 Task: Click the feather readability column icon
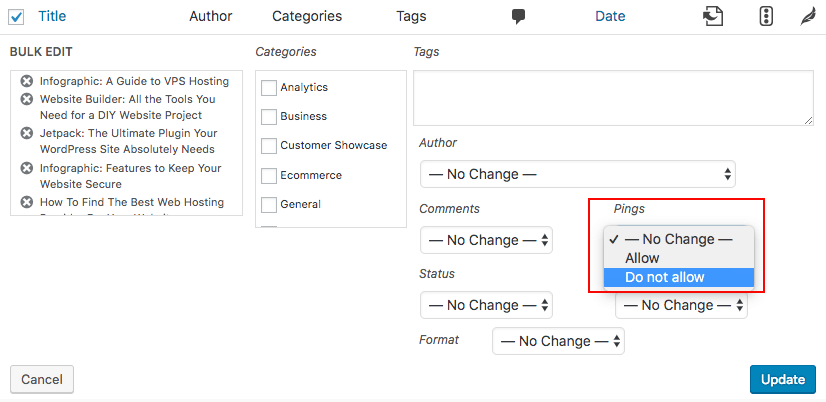pyautogui.click(x=808, y=16)
